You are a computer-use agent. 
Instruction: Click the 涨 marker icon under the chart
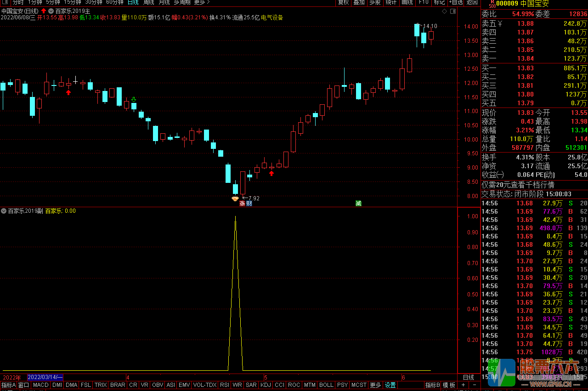coord(242,204)
